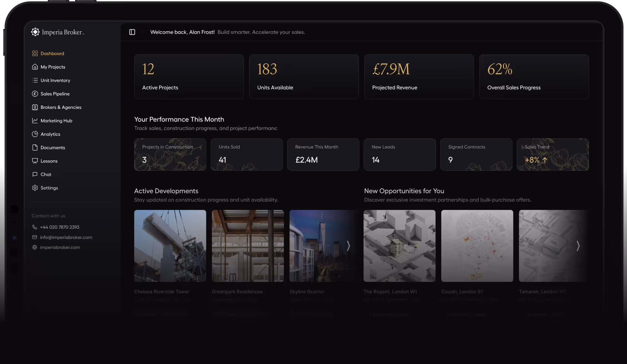Open the Analytics panel

(x=50, y=134)
